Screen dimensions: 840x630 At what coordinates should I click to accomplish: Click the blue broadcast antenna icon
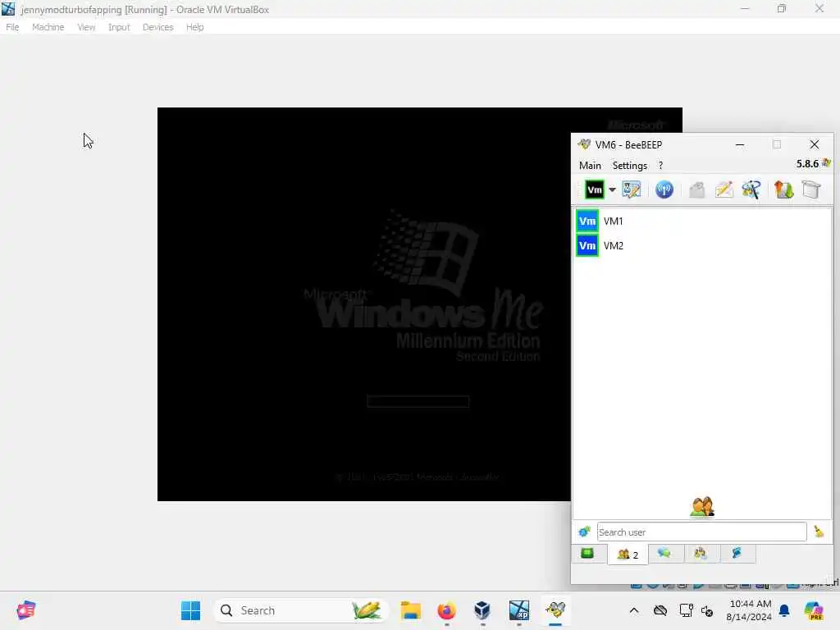[664, 189]
